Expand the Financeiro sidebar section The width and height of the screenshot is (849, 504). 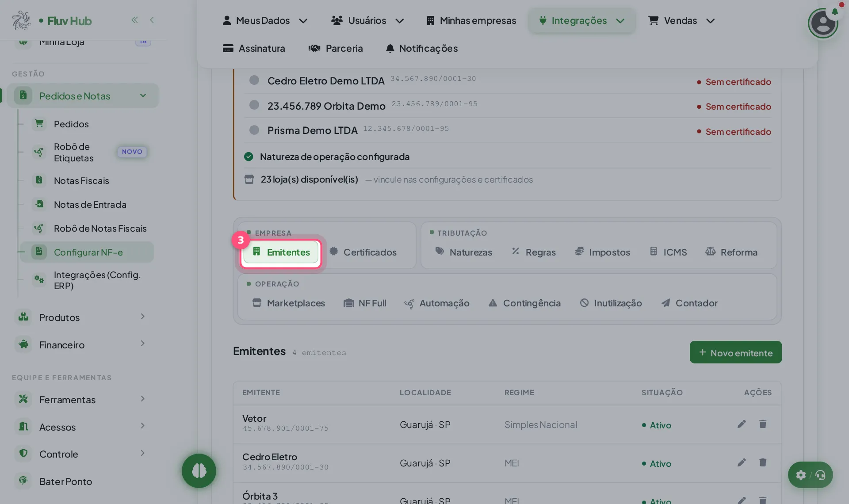(x=83, y=345)
